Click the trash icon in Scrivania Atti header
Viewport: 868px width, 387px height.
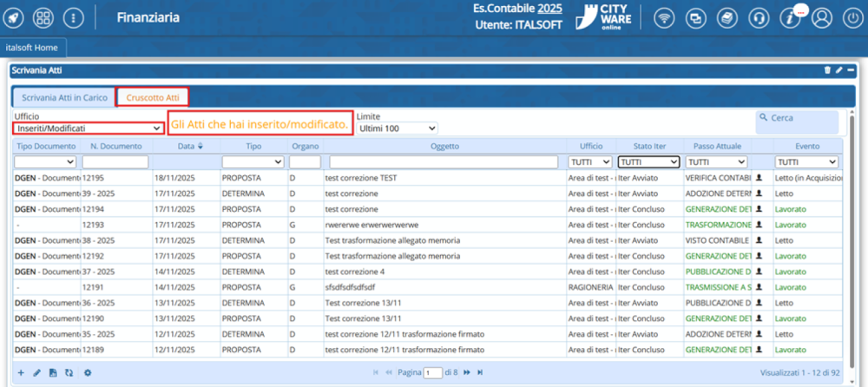pos(827,70)
